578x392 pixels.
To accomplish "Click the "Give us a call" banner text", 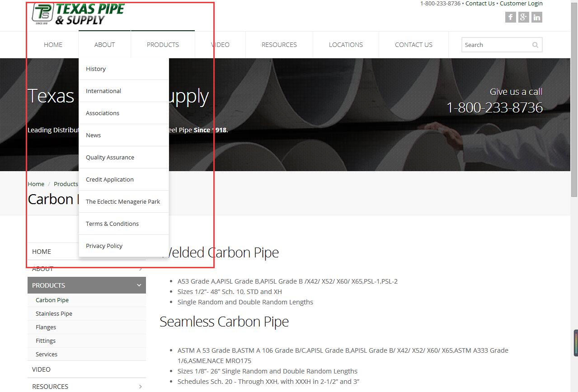I will (516, 92).
